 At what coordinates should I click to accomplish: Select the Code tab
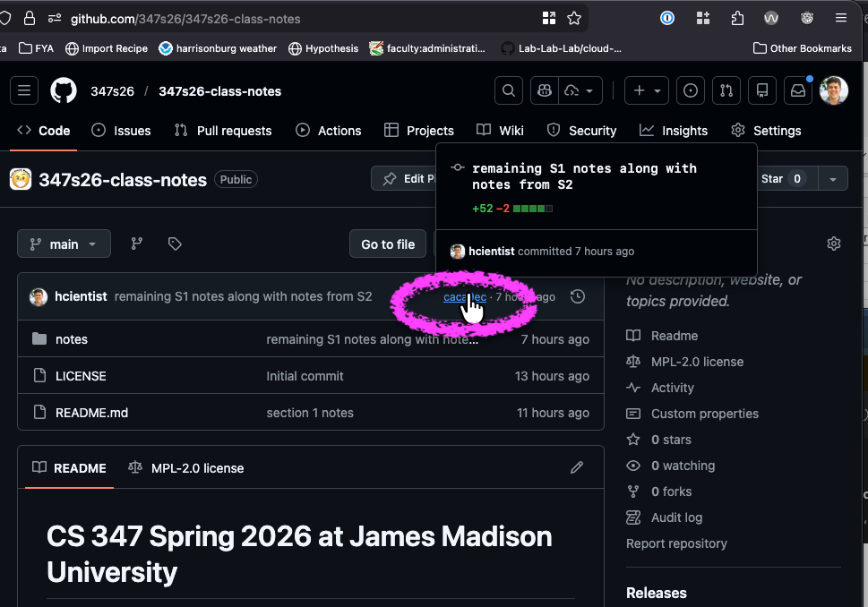pos(44,131)
